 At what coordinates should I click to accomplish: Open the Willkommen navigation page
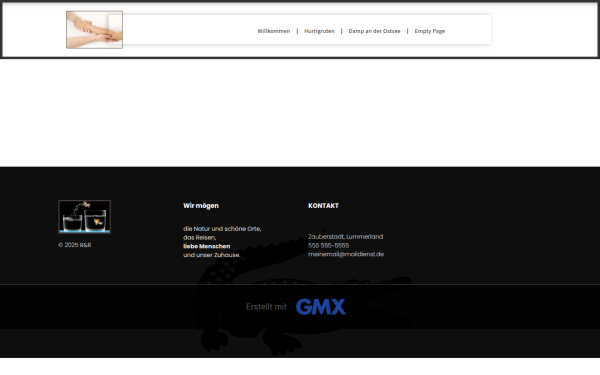(274, 31)
